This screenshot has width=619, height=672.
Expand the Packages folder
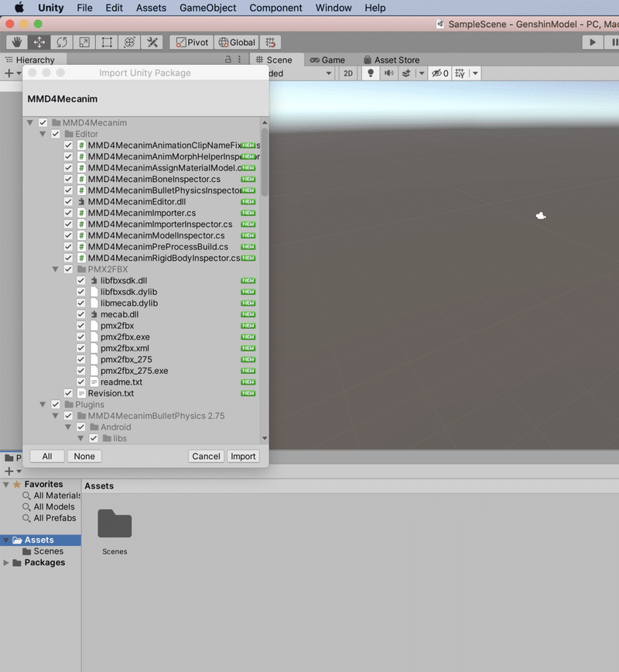click(6, 563)
